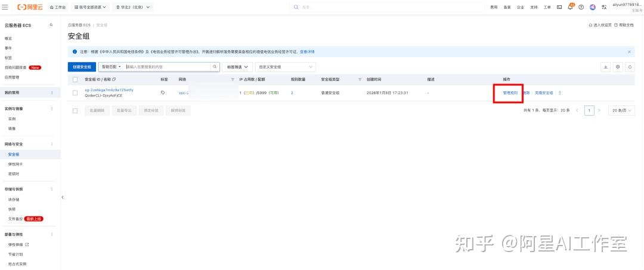
Task: Tick the select-all checkbox in the table header
Action: point(75,80)
